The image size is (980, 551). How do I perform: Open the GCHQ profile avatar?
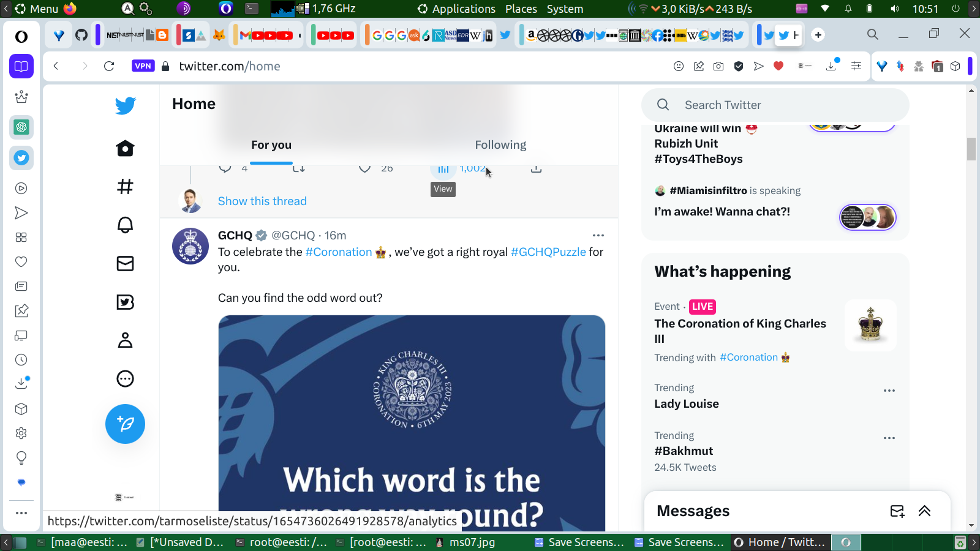(x=190, y=246)
